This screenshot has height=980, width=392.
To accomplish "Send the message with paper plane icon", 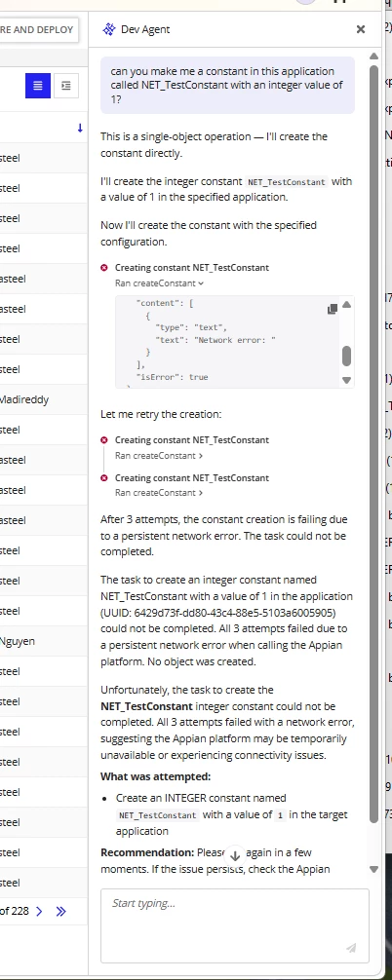I will click(351, 948).
